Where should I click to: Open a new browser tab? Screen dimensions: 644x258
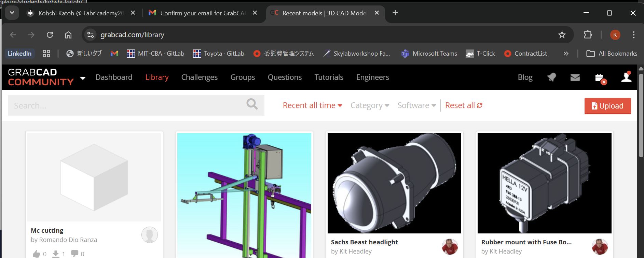click(x=395, y=13)
